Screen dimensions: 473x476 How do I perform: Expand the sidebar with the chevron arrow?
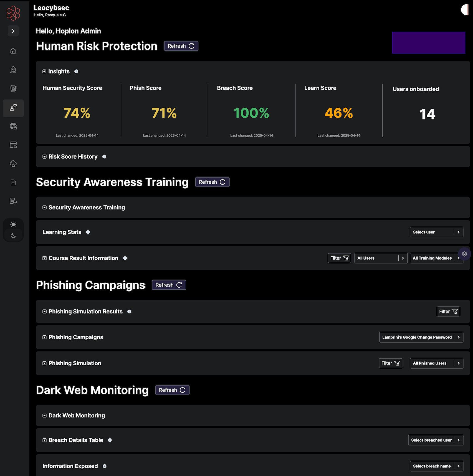click(x=13, y=31)
